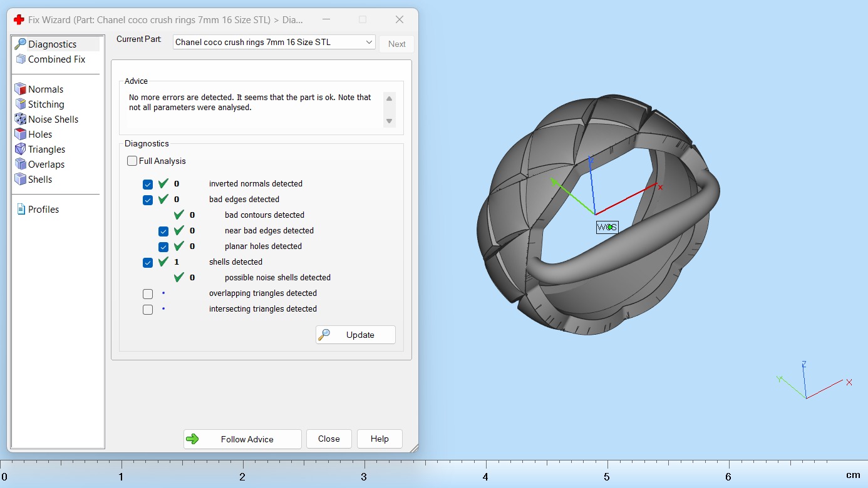Uncheck inverted normals detected checkbox
Viewport: 868px width, 488px height.
[148, 185]
